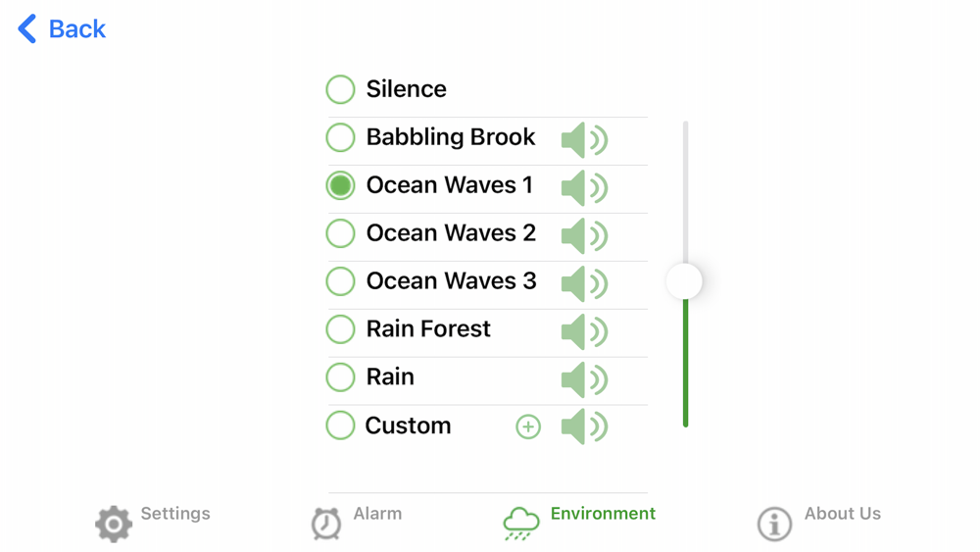Switch to the Alarm tab
980x552 pixels.
tap(356, 522)
